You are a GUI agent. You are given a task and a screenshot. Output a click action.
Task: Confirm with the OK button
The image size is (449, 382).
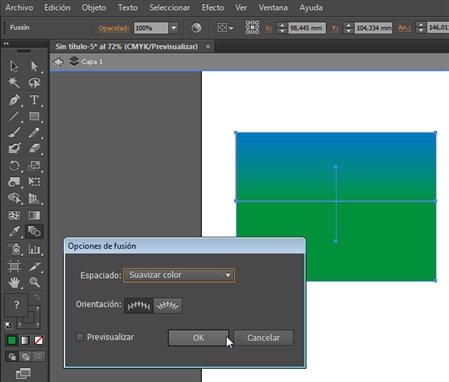pos(198,338)
